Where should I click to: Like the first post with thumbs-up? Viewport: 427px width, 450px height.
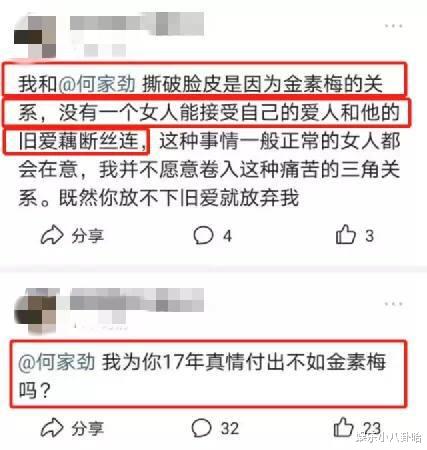[x=346, y=234]
